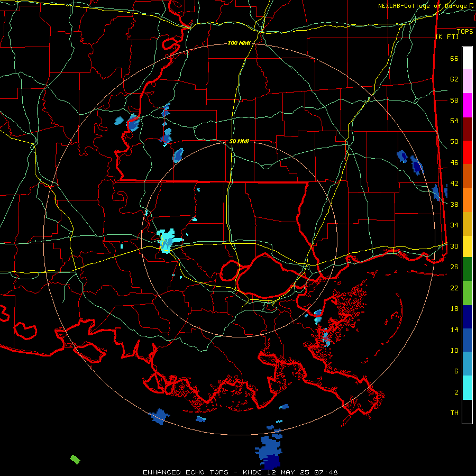Click the large blue echo below the 100 NMI ring

coord(269,452)
